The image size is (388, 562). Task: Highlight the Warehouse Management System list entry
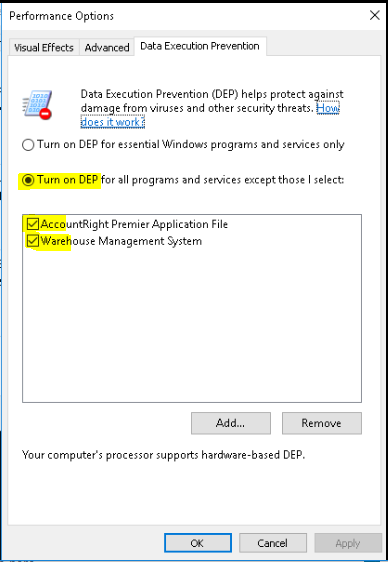pyautogui.click(x=121, y=241)
